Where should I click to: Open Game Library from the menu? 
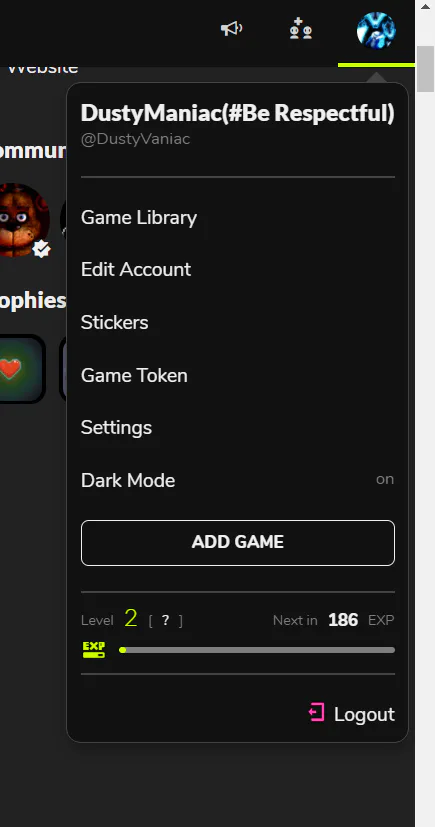(139, 217)
